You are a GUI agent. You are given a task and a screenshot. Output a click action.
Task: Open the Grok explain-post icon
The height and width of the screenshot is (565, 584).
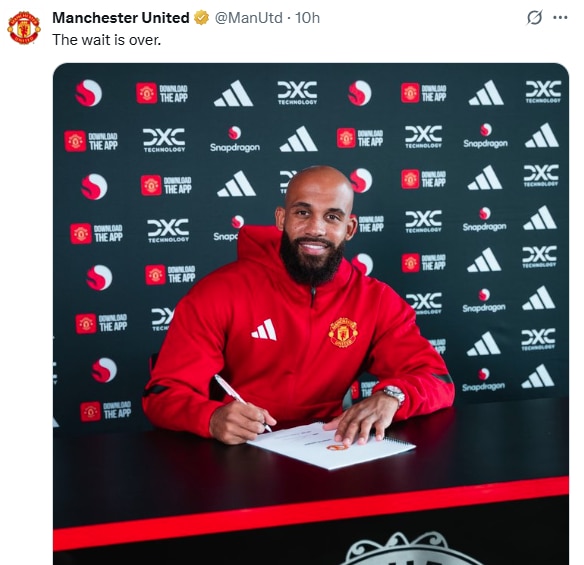[x=534, y=18]
